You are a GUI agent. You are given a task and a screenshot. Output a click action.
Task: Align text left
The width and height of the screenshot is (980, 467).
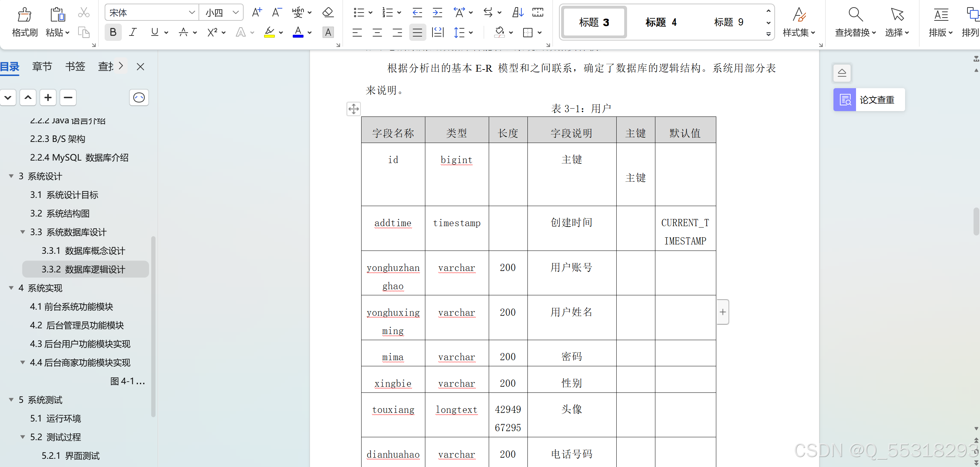point(357,32)
